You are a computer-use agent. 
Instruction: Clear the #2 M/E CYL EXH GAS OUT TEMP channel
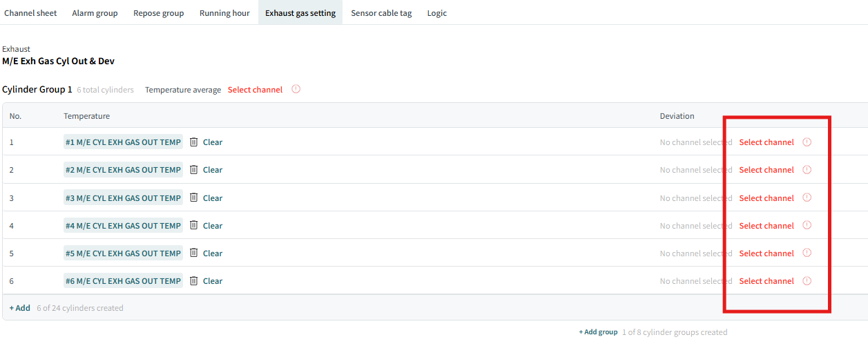tap(213, 170)
